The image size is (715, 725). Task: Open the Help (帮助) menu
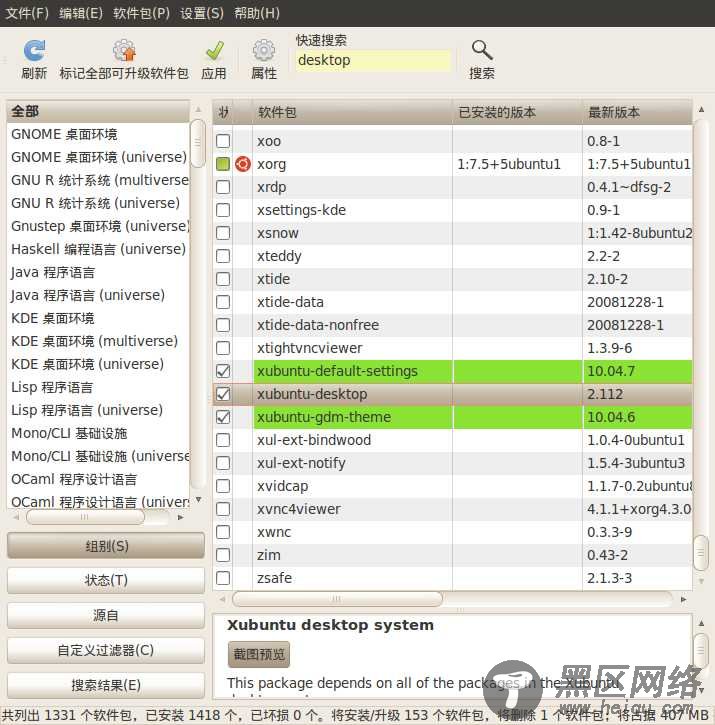pyautogui.click(x=257, y=13)
